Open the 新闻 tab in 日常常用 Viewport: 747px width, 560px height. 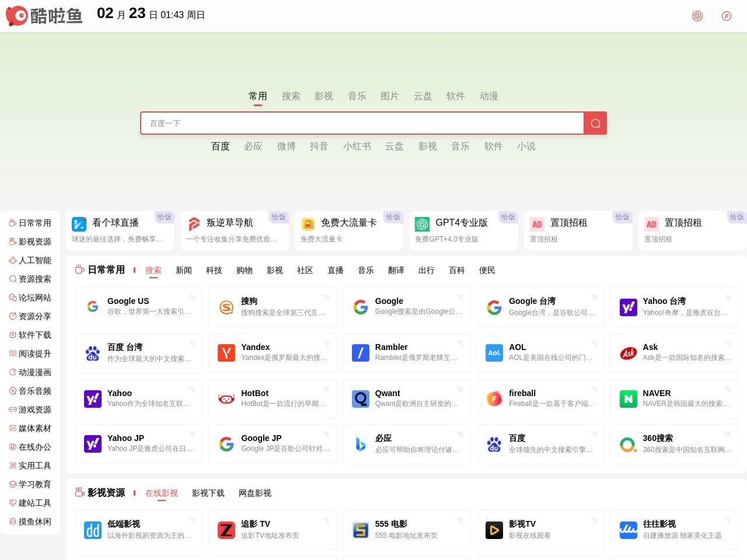184,271
